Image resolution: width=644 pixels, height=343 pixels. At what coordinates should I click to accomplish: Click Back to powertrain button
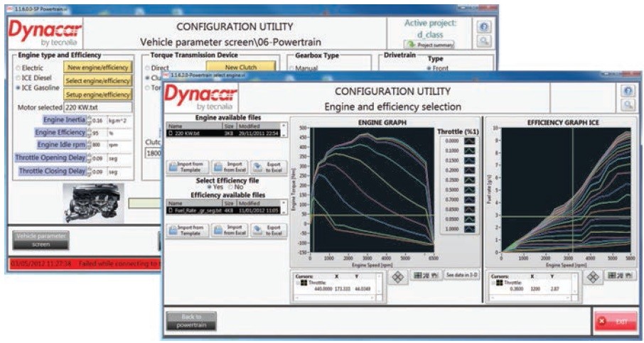click(191, 321)
